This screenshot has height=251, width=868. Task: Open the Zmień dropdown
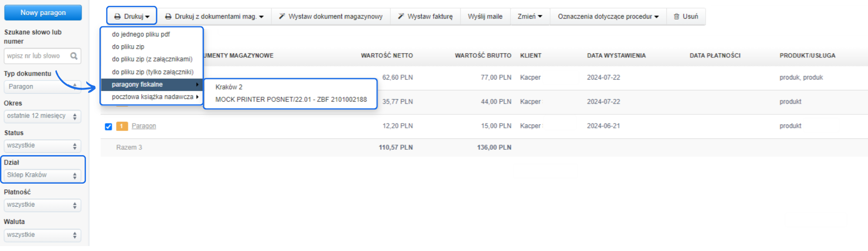(x=529, y=17)
